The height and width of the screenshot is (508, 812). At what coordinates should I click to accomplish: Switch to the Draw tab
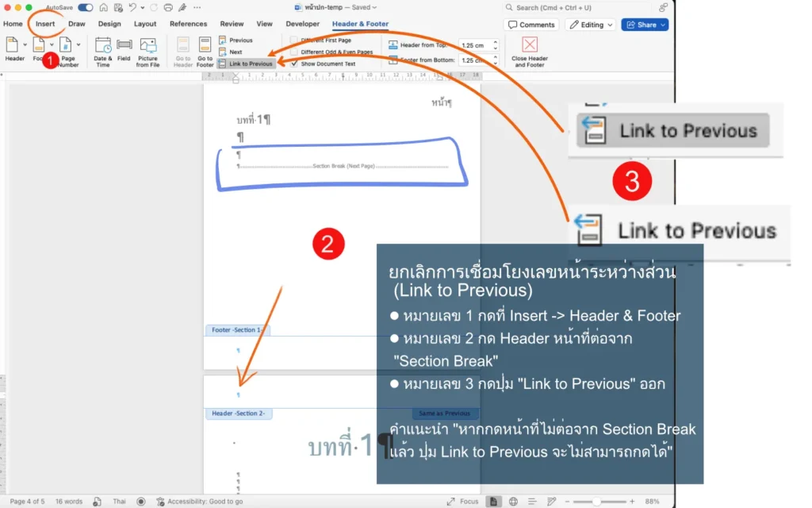pyautogui.click(x=77, y=24)
